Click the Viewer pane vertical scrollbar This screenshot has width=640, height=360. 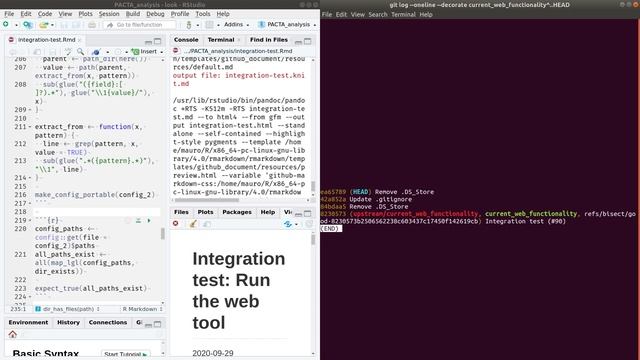[x=313, y=239]
